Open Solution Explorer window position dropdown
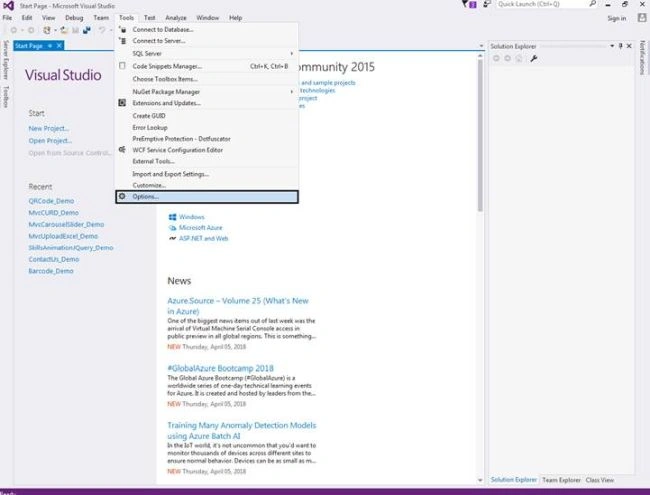This screenshot has height=495, width=650. tap(612, 46)
